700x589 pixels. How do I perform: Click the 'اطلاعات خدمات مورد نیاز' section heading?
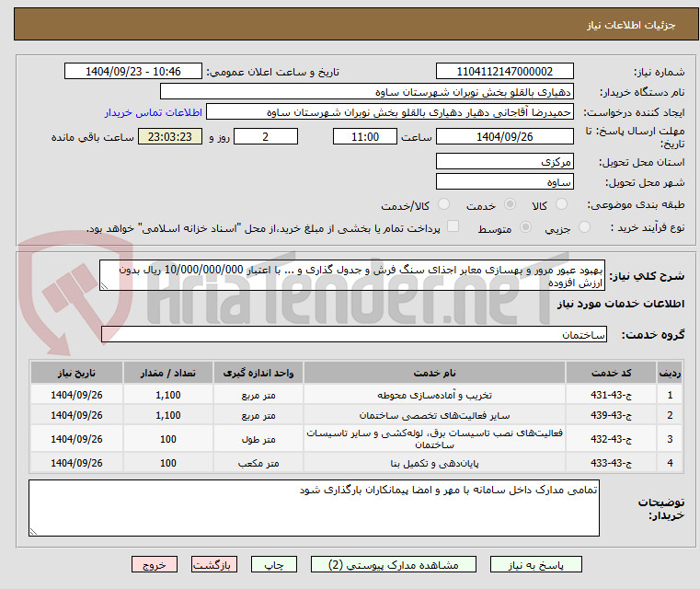pyautogui.click(x=621, y=304)
